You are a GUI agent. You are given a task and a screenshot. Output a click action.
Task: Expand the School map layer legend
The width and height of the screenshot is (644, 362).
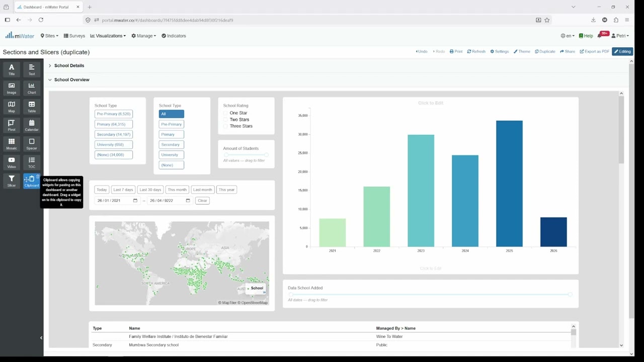coord(264,292)
